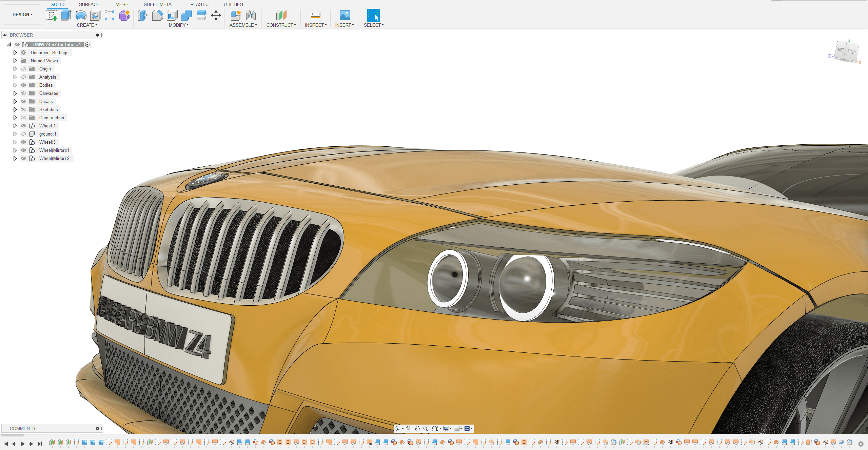Switch to the SURFACE tab
Viewport: 868px width, 450px height.
coord(89,4)
